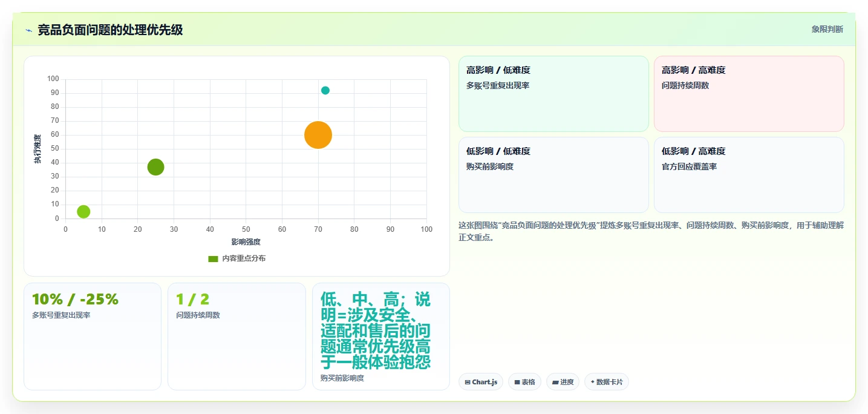Click the light green bubble near origin
Viewport: 868px width, 414px height.
click(83, 212)
